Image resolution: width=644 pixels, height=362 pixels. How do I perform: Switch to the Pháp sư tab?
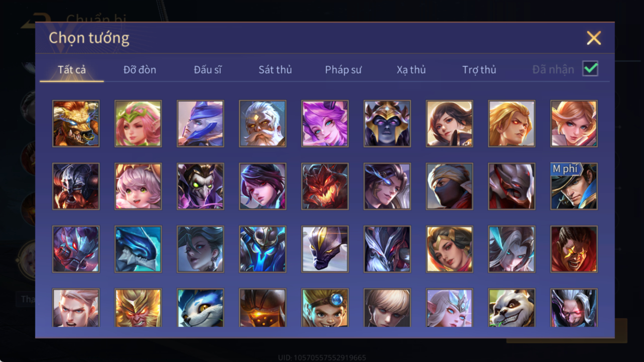(343, 70)
